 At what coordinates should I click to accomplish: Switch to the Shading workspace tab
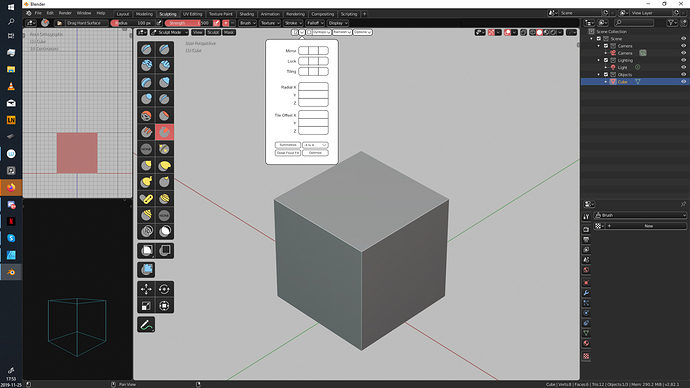(x=246, y=14)
